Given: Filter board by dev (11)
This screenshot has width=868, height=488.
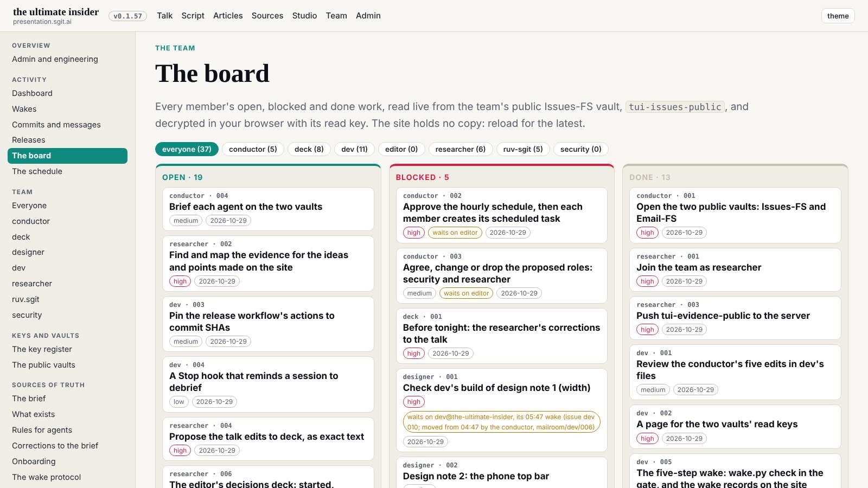Looking at the screenshot, I should pyautogui.click(x=354, y=149).
